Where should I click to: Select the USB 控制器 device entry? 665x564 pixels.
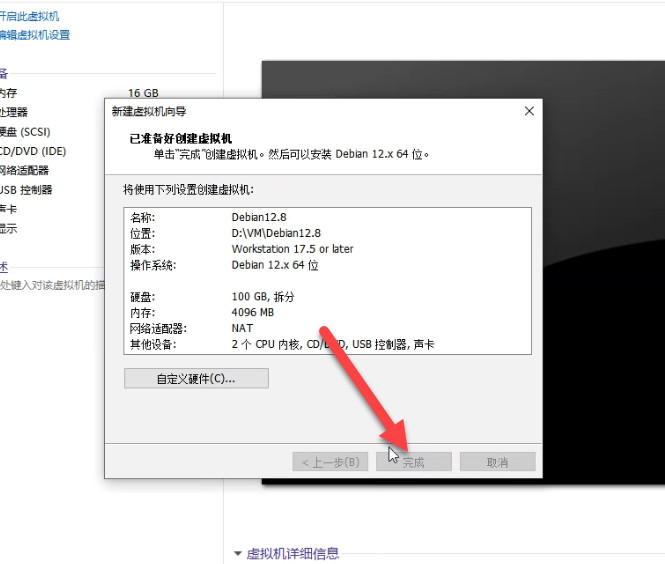coord(27,189)
